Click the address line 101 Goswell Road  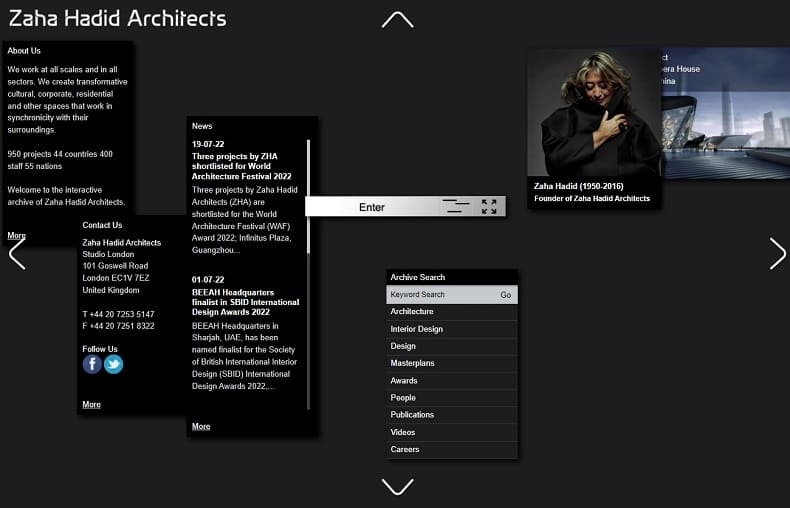pos(115,266)
